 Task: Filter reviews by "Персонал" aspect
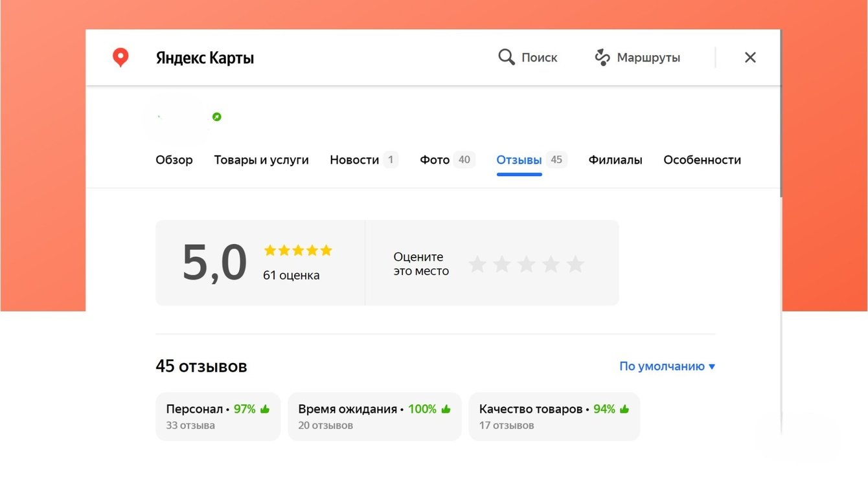point(218,416)
